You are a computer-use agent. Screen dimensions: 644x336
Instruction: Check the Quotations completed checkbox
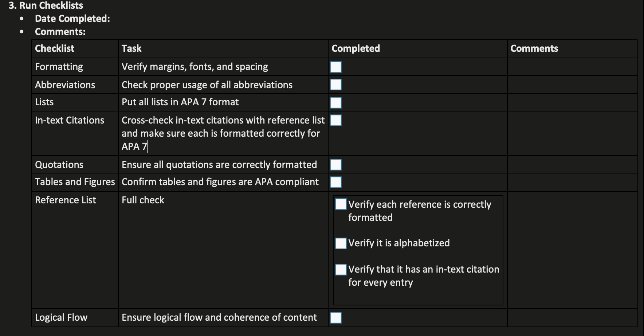(x=335, y=165)
